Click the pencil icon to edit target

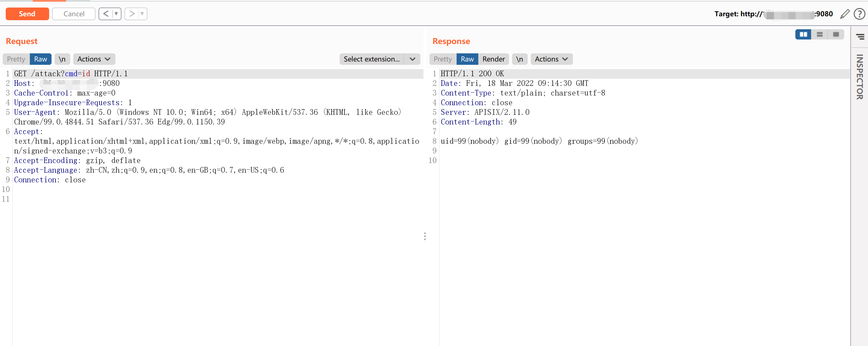pos(845,14)
